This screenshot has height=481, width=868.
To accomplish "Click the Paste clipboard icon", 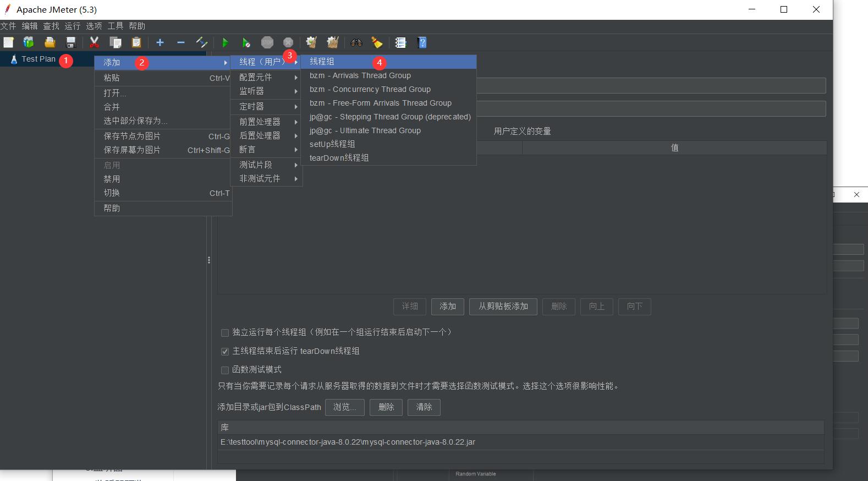I will 136,42.
